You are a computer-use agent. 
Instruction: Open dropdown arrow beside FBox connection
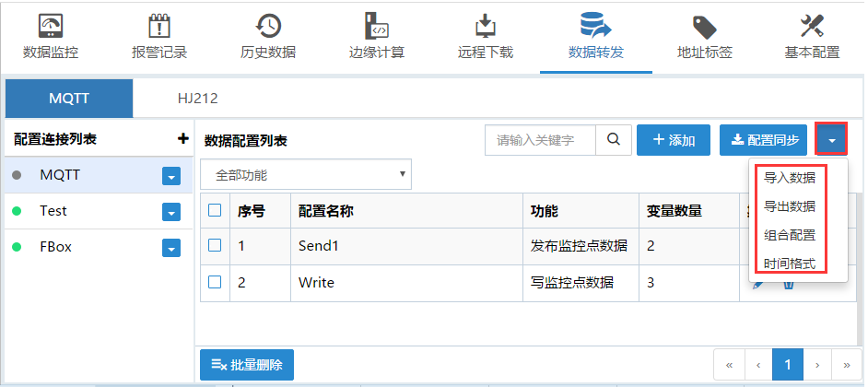point(170,248)
